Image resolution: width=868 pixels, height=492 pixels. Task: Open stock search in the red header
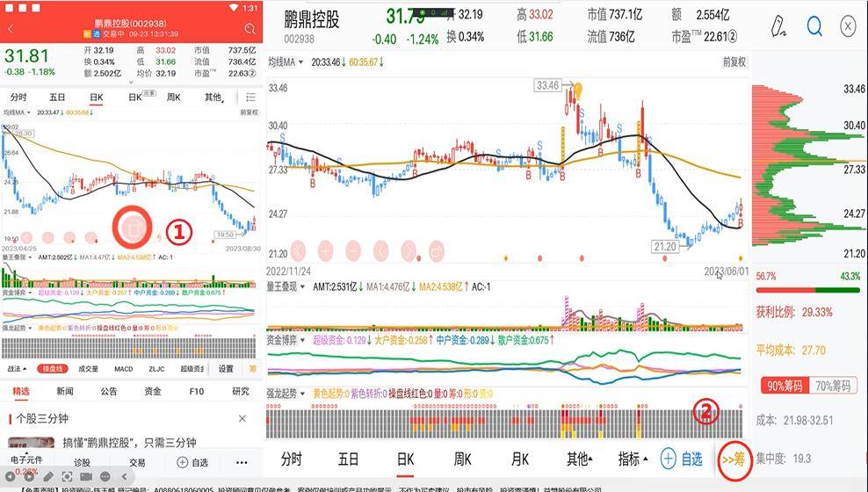(x=250, y=28)
